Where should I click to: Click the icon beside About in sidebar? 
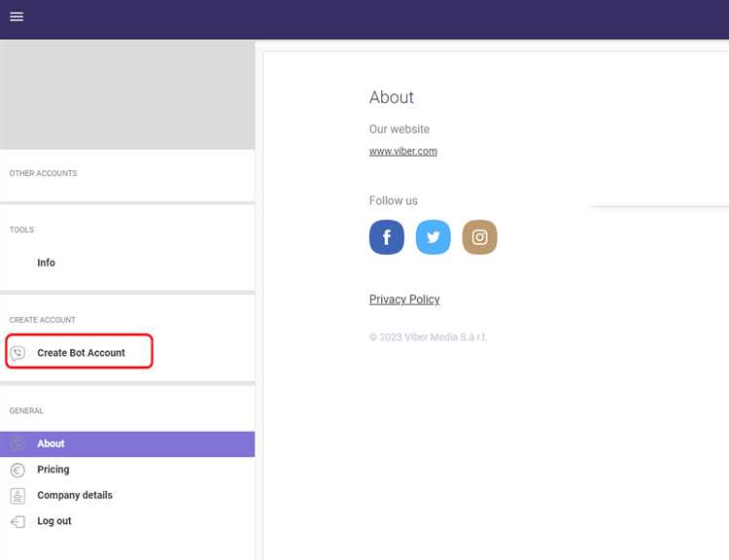click(17, 443)
